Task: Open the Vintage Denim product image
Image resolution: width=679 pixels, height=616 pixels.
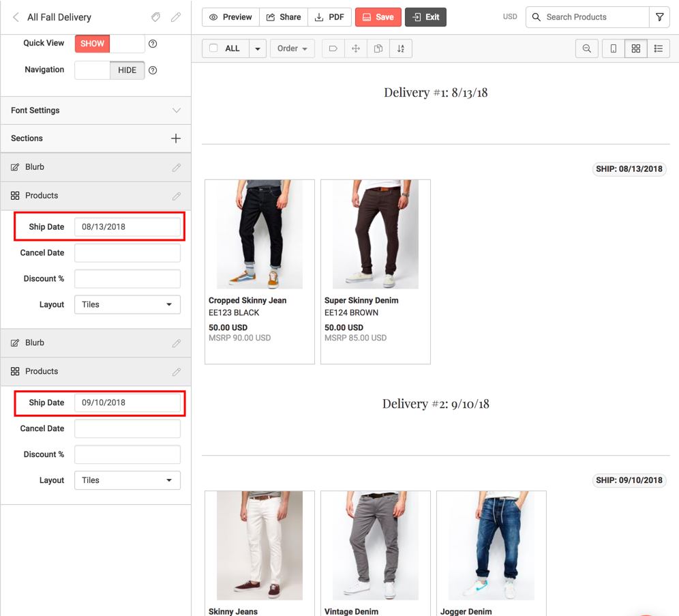Action: [x=376, y=545]
